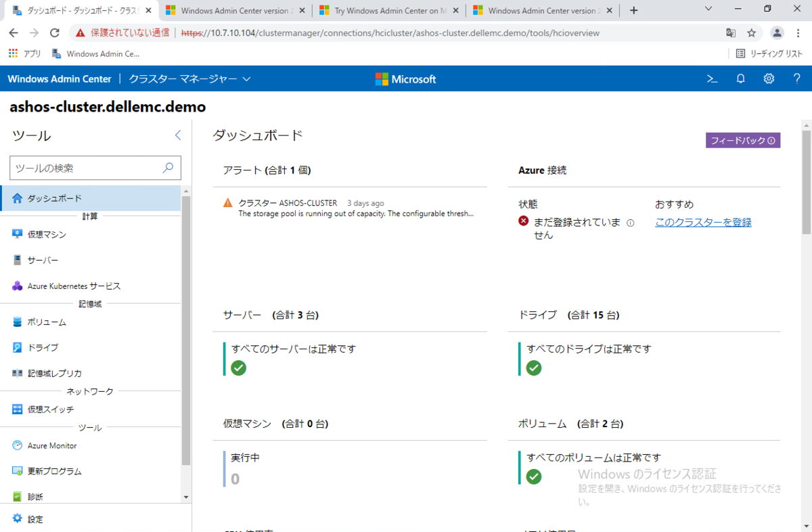Open the notifications bell
The width and height of the screenshot is (812, 532).
(740, 79)
